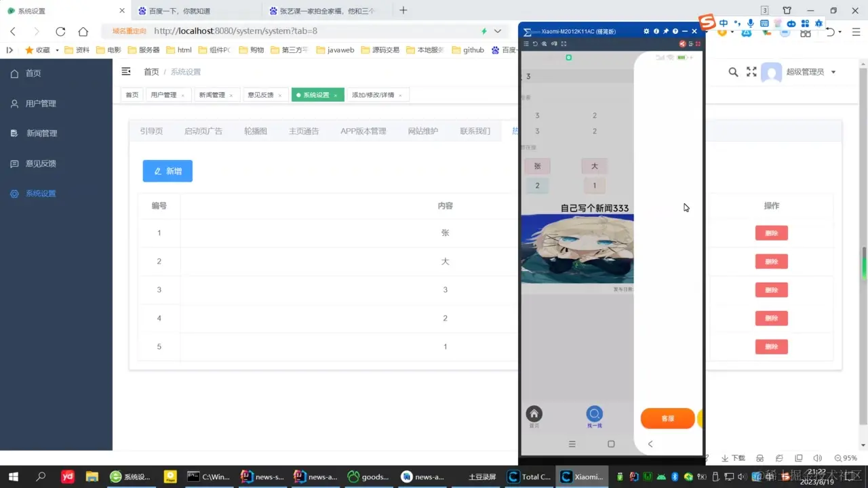The height and width of the screenshot is (488, 868).
Task: Expand the 收藏 favorites dropdown arrow
Action: point(57,50)
